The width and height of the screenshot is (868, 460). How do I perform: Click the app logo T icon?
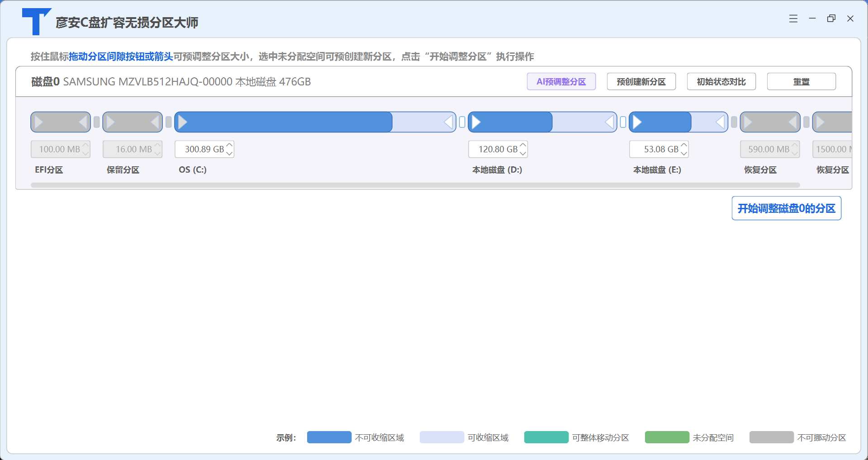coord(36,22)
